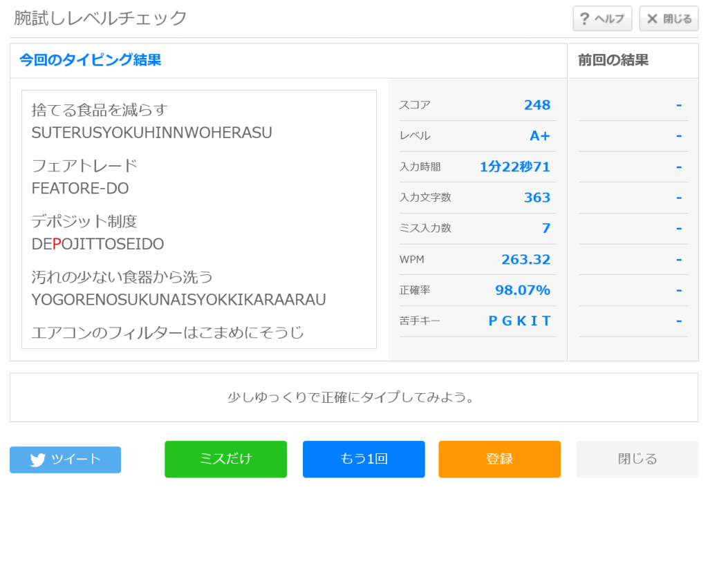Click the advice message 少しゆっくりで正確に
Image resolution: width=708 pixels, height=588 pixels.
click(353, 398)
